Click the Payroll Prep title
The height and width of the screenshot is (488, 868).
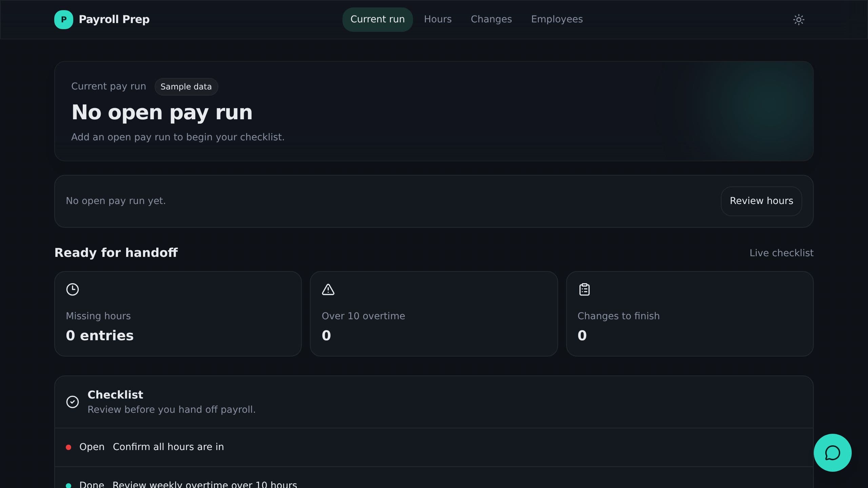point(114,19)
